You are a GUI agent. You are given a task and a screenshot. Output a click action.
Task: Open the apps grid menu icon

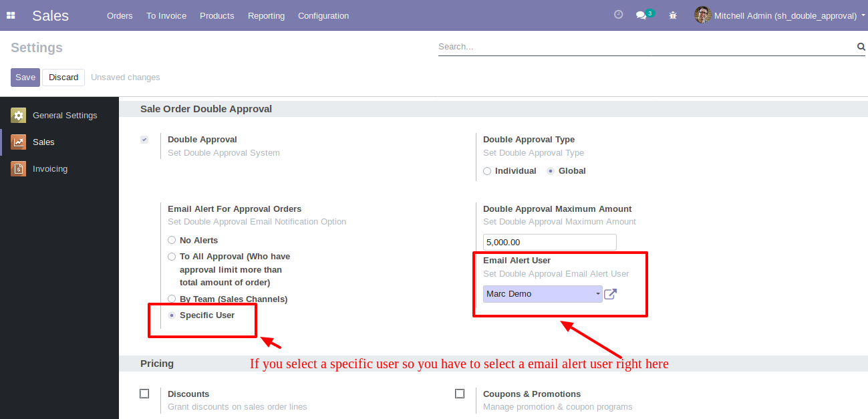tap(11, 15)
